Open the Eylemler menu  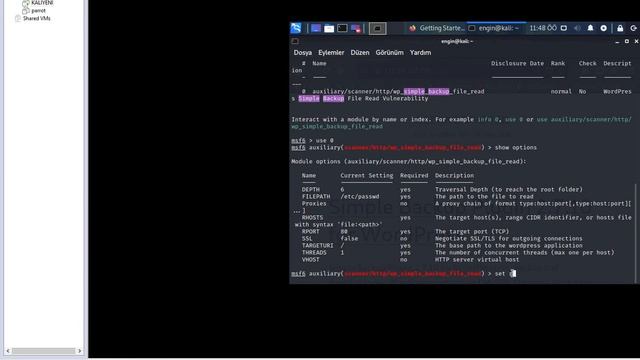[x=331, y=53]
